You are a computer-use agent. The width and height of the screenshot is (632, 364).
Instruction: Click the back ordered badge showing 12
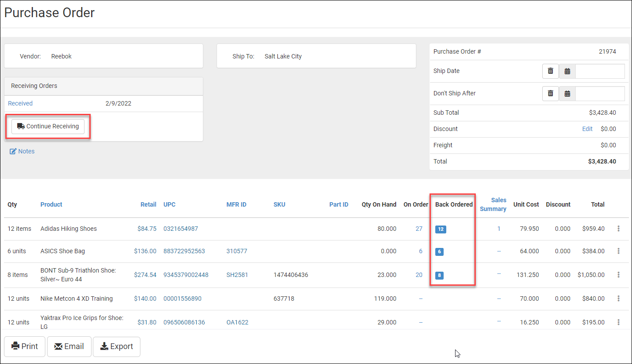[441, 229]
